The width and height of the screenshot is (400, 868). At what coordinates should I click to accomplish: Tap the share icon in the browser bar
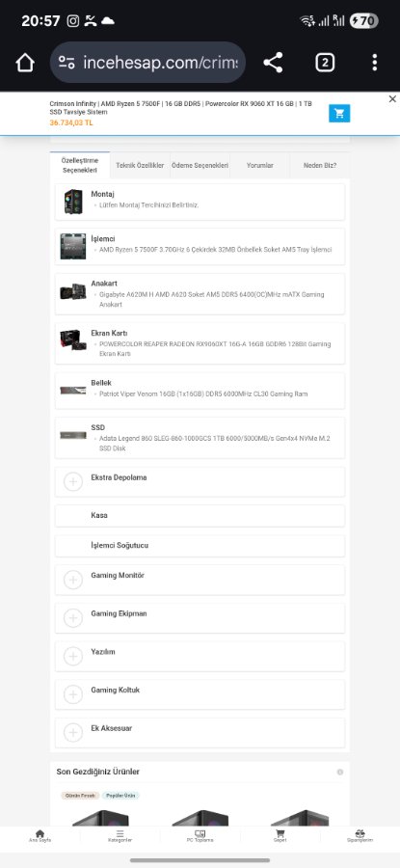(x=274, y=63)
